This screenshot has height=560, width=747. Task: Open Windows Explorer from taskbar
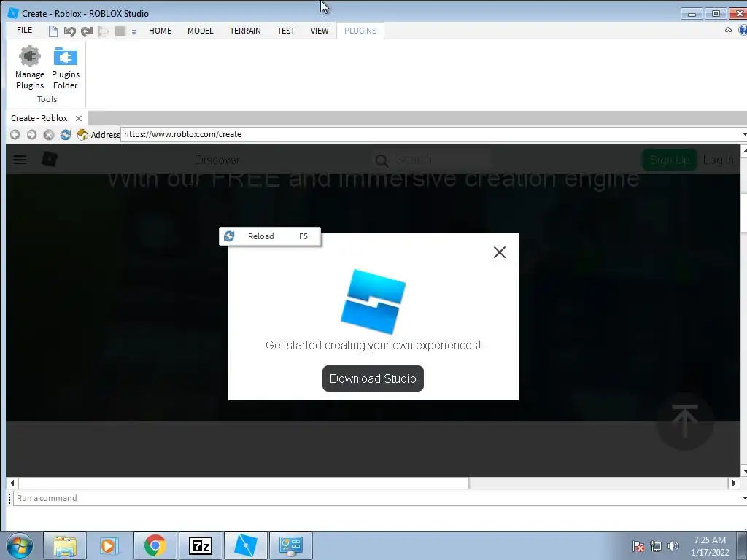click(x=65, y=545)
